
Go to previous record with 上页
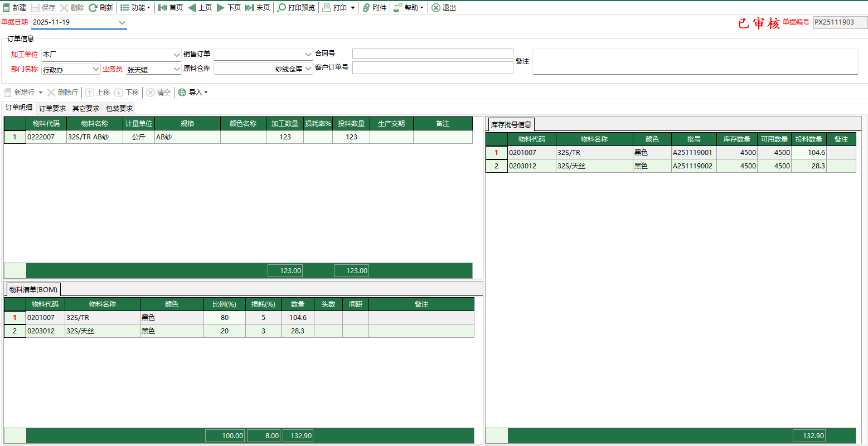click(200, 8)
